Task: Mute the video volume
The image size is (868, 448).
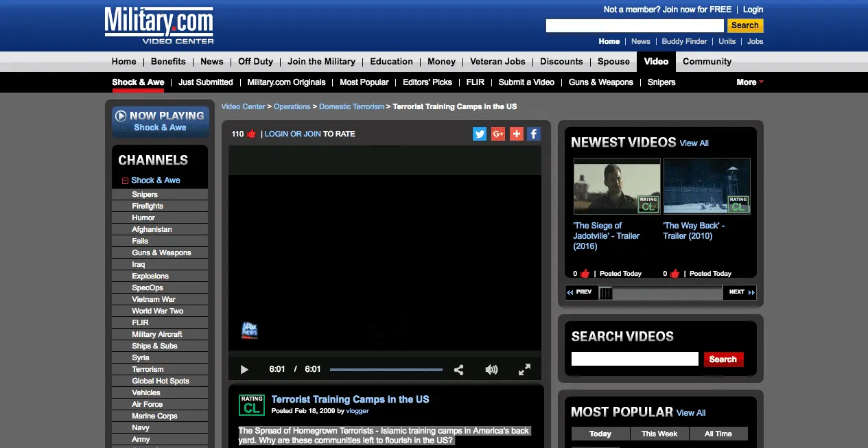Action: coord(491,370)
